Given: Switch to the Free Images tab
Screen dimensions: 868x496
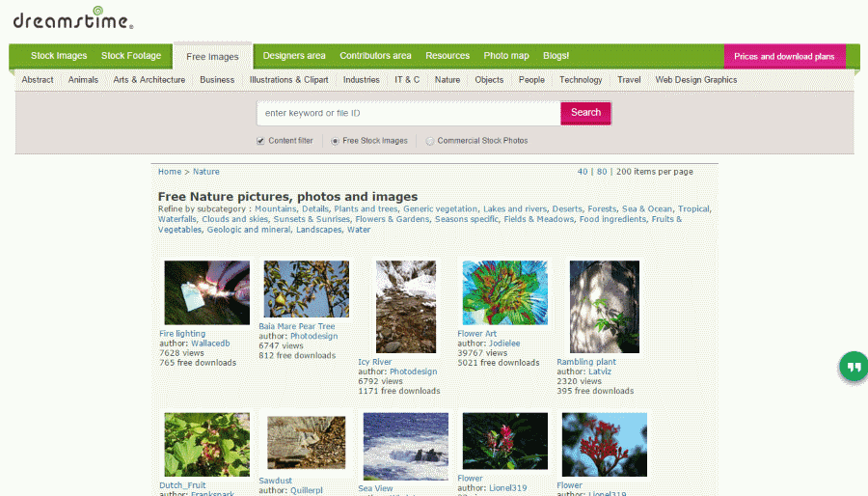Looking at the screenshot, I should pyautogui.click(x=212, y=57).
